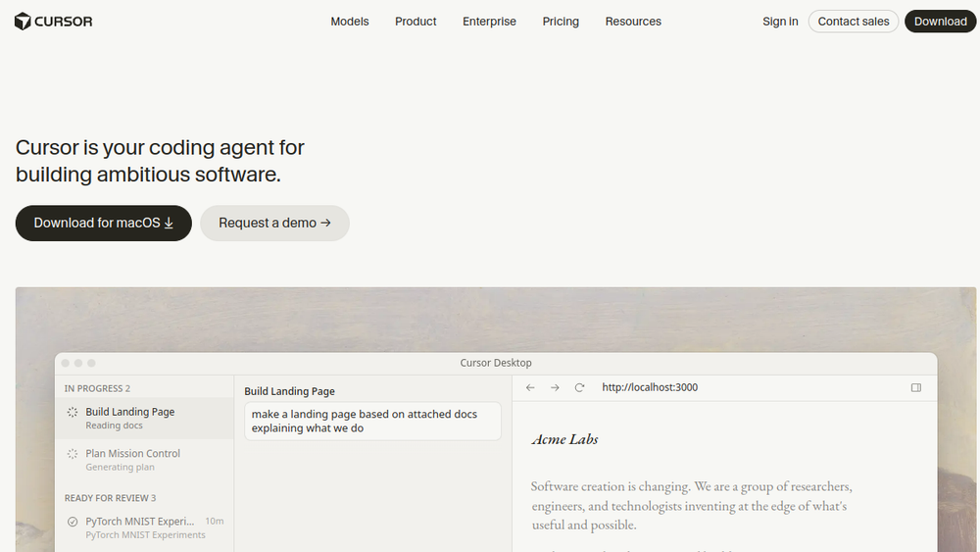Click the IN PROGRESS 2 section header
The image size is (980, 552).
pyautogui.click(x=97, y=388)
